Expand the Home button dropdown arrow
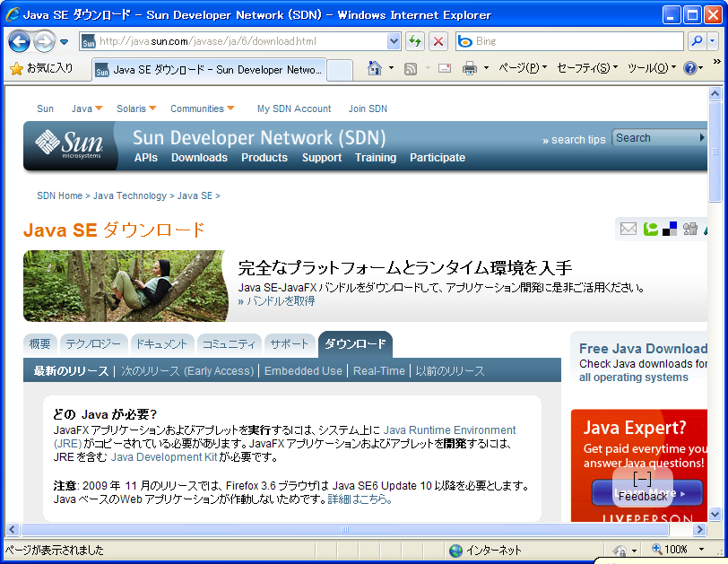Viewport: 728px width, 564px height. [392, 69]
